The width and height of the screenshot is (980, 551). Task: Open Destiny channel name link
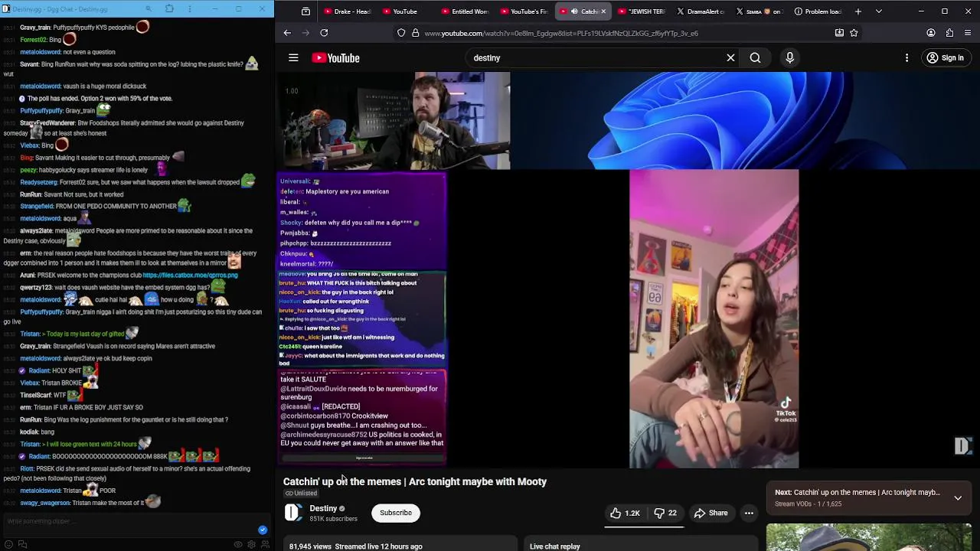[x=323, y=508]
